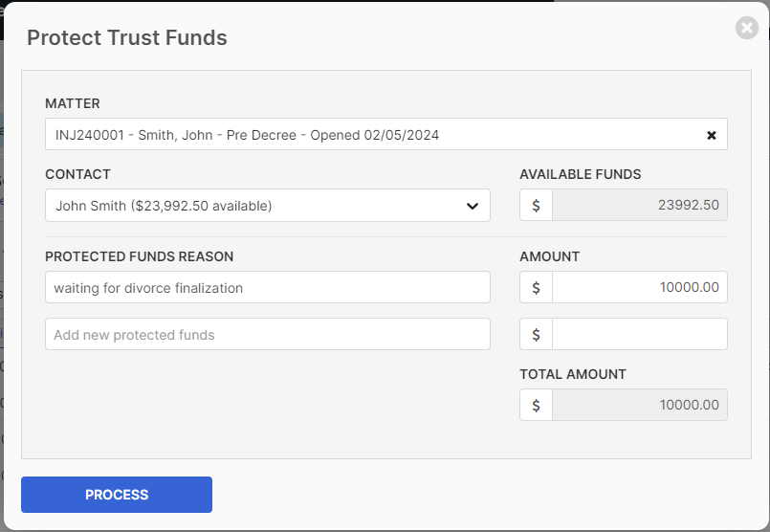Click the 'PROTECTED FUNDS REASON' label
The image size is (770, 532).
(x=139, y=256)
